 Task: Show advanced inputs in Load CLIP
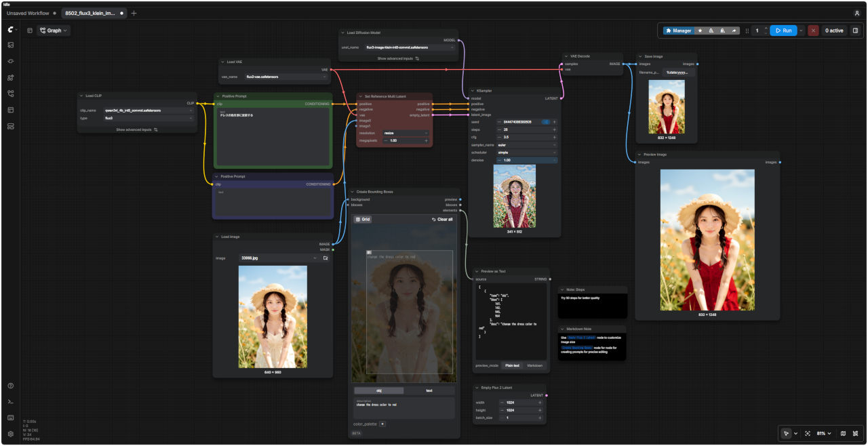(x=137, y=129)
